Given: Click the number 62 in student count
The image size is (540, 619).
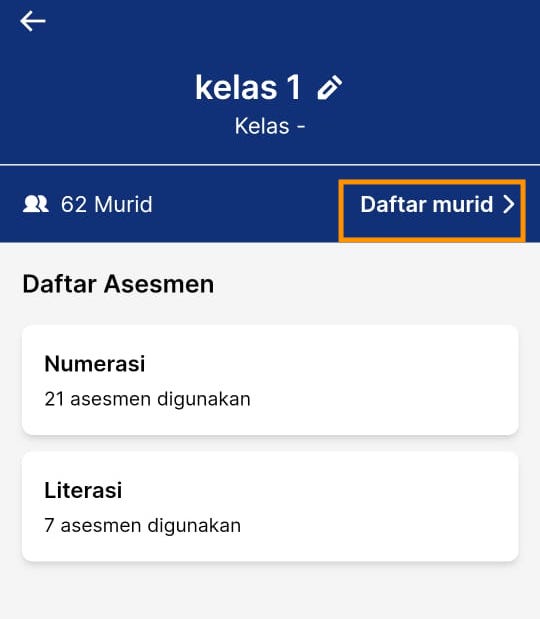Looking at the screenshot, I should (x=73, y=204).
